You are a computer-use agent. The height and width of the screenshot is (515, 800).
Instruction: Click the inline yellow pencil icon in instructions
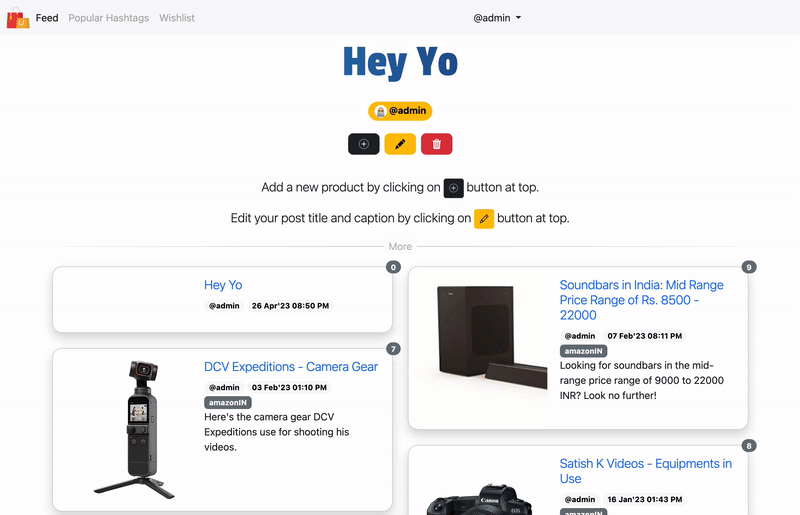(x=484, y=218)
